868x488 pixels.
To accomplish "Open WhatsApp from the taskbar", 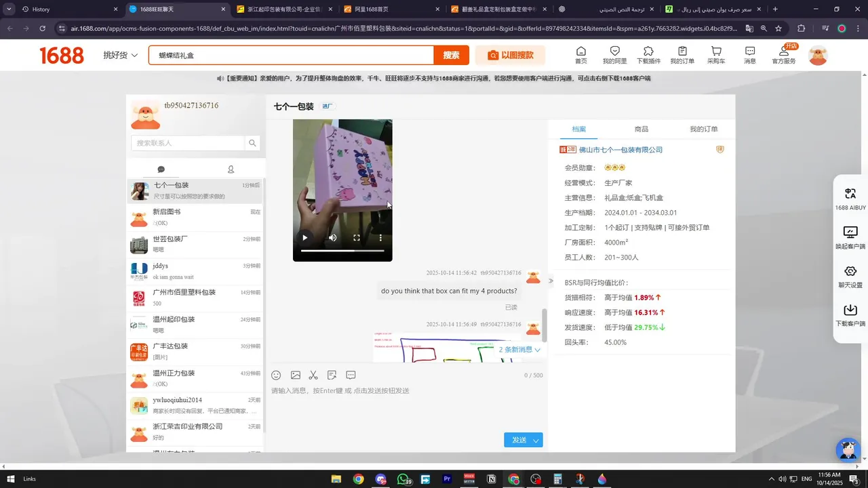I will tap(403, 479).
